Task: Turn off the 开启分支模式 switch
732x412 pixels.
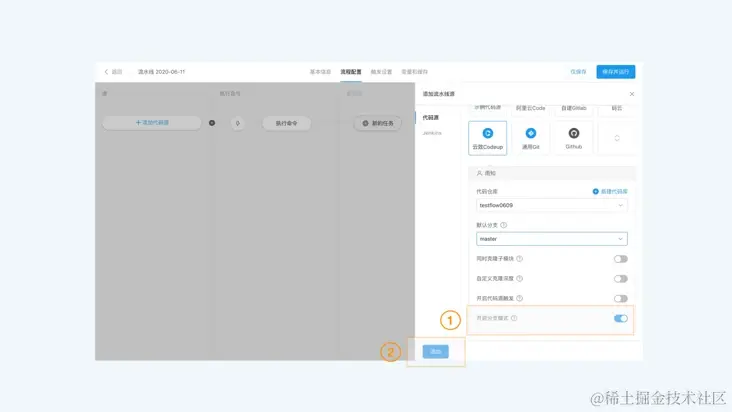Action: (620, 318)
